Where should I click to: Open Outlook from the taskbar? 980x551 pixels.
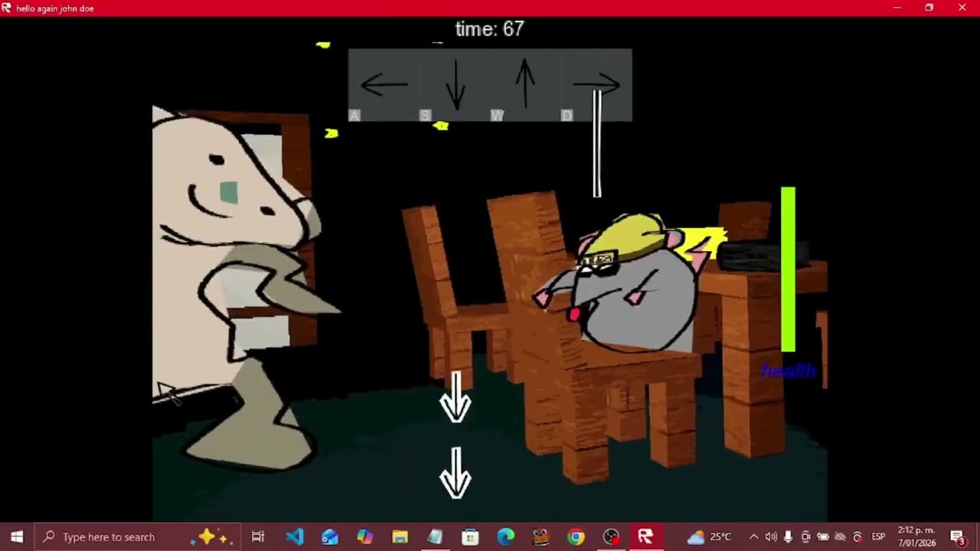(330, 536)
